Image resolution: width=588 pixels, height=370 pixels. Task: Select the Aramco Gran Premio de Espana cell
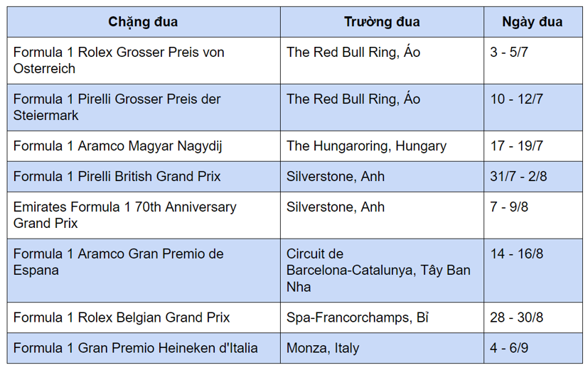click(x=118, y=262)
